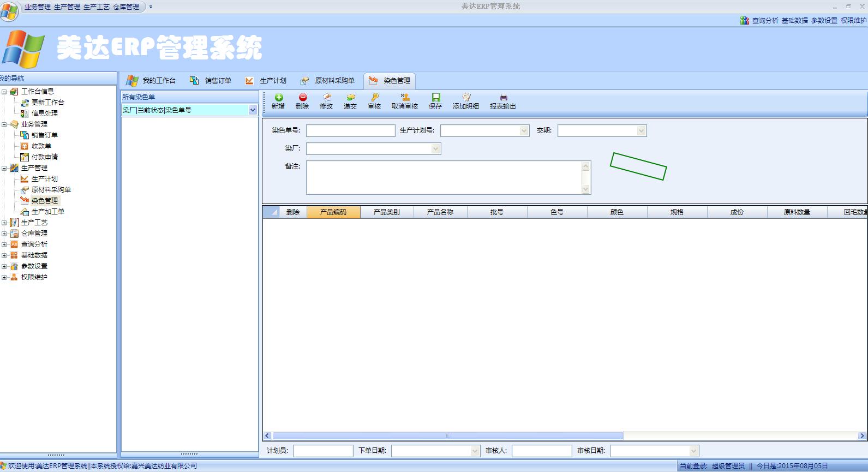Open 销售订单 in navigation tree
Screen dimensions: 868x472
click(x=44, y=135)
